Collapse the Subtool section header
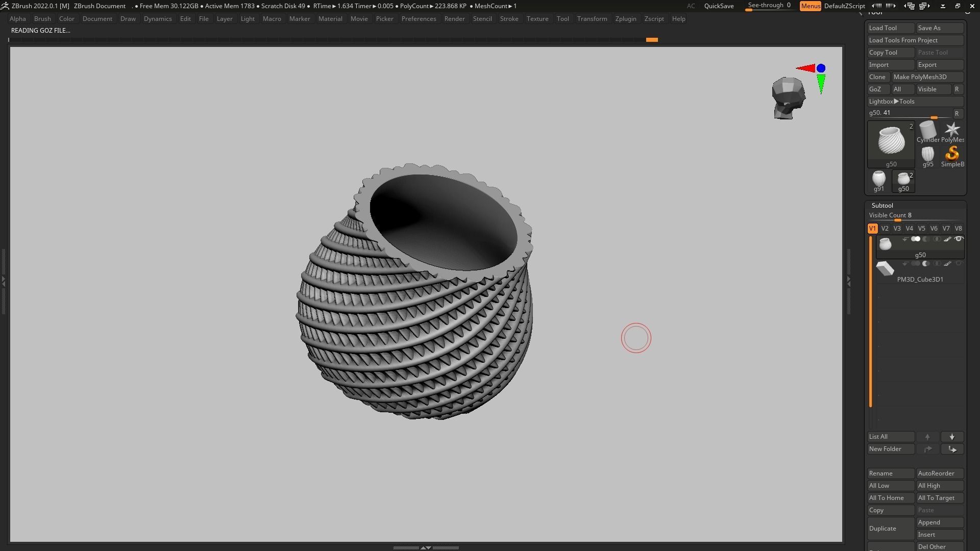The width and height of the screenshot is (980, 551). pos(883,206)
